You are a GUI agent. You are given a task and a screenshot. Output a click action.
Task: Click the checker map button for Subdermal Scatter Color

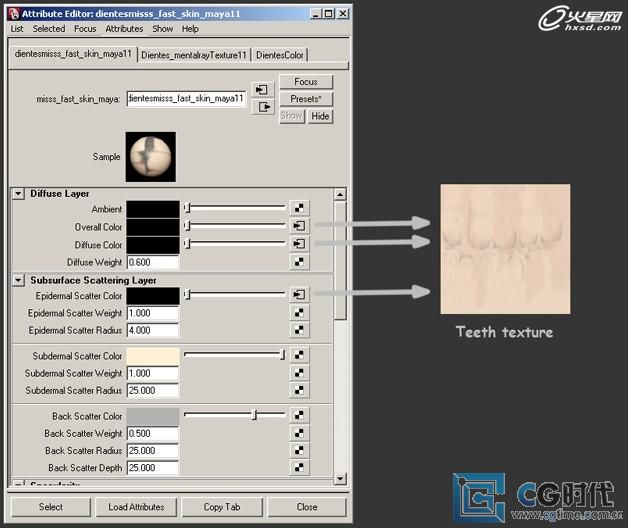(298, 355)
